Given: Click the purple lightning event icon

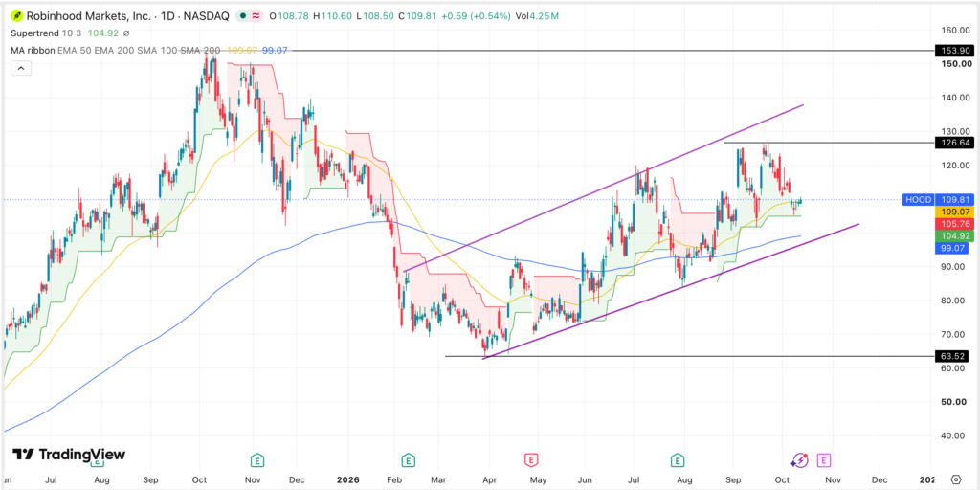Looking at the screenshot, I should [799, 461].
